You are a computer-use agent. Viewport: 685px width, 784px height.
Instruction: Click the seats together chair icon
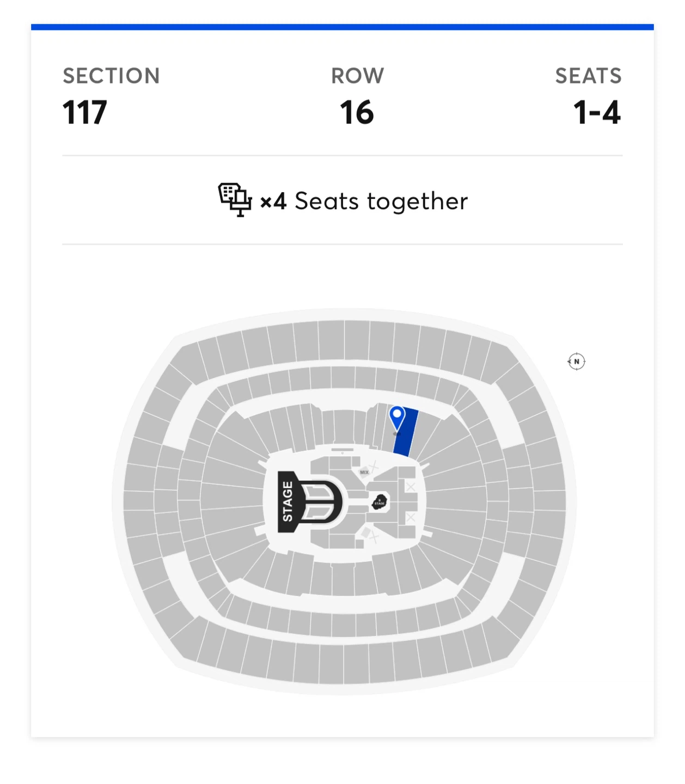235,200
